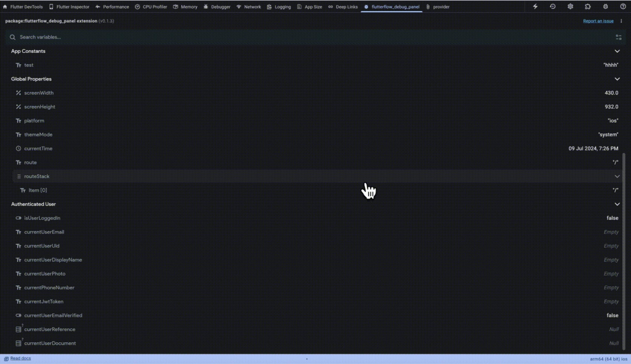The height and width of the screenshot is (364, 631).
Task: Open DevTools settings gear icon
Action: pos(570,6)
